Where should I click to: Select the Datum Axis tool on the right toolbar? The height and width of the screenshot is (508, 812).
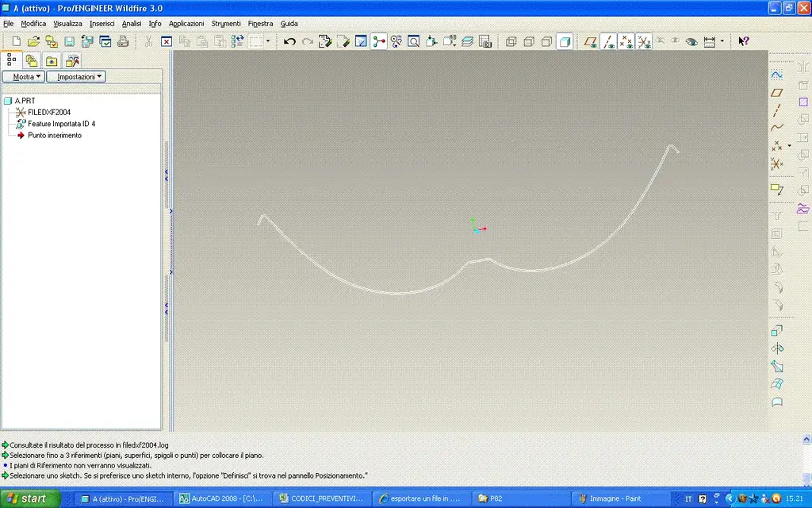tap(777, 110)
